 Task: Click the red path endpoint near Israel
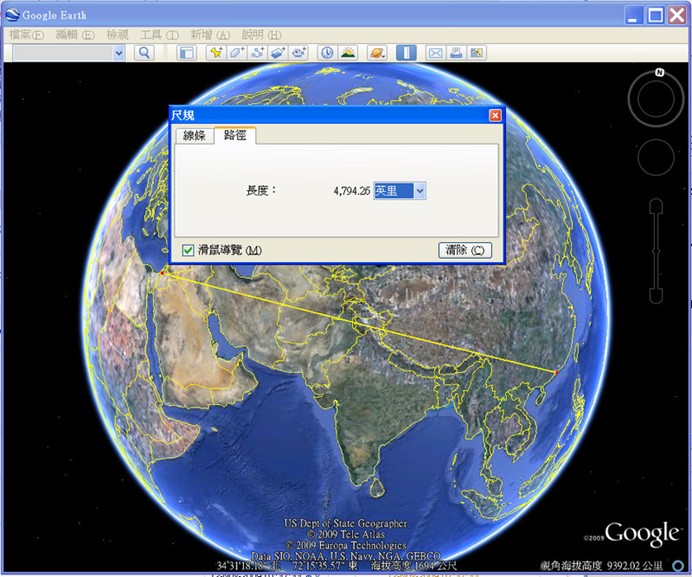[x=162, y=274]
